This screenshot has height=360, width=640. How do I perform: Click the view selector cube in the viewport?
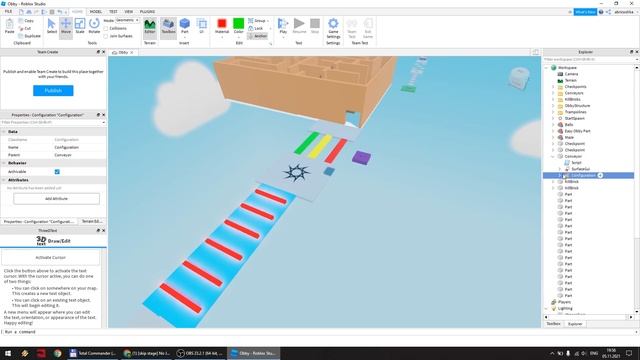tap(519, 78)
